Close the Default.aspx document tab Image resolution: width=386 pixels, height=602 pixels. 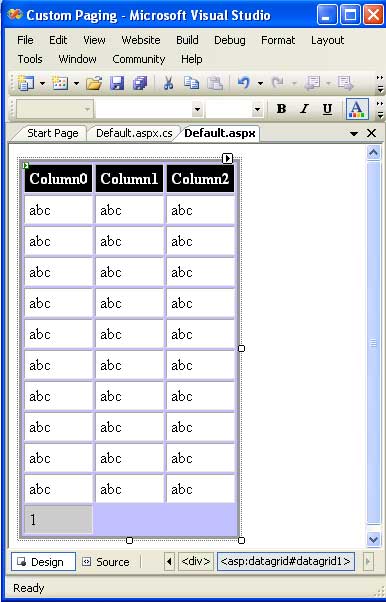coord(371,133)
